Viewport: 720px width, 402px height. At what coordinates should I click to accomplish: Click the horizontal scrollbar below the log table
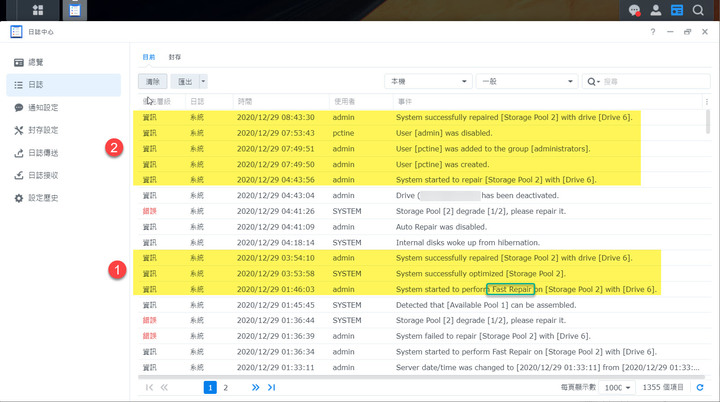click(421, 377)
